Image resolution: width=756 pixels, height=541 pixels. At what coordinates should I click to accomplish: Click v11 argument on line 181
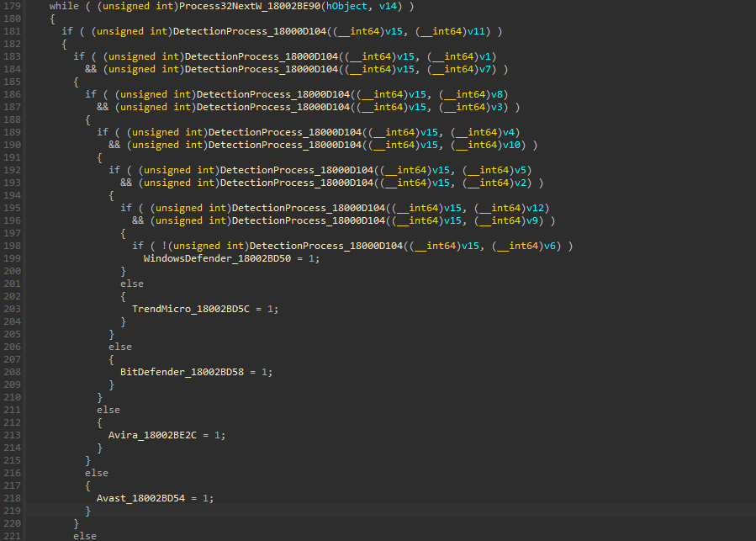pos(476,31)
